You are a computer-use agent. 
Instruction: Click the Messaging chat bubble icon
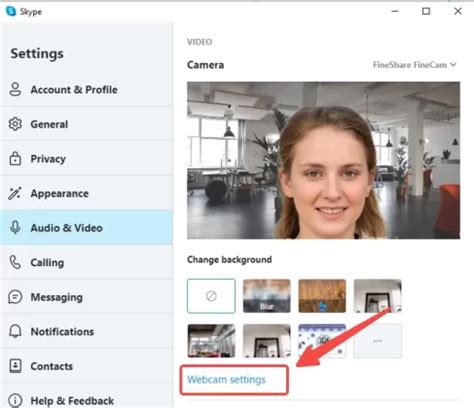[x=15, y=297]
